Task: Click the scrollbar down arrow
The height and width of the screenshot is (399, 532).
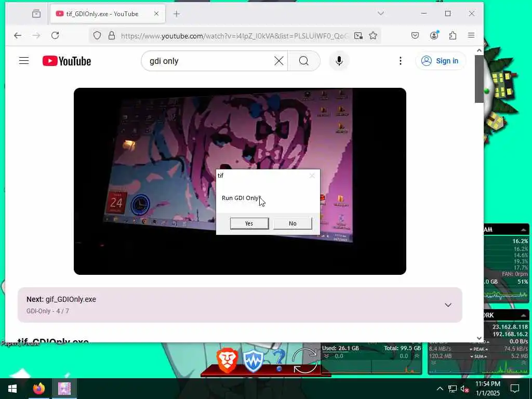Action: tap(479, 338)
